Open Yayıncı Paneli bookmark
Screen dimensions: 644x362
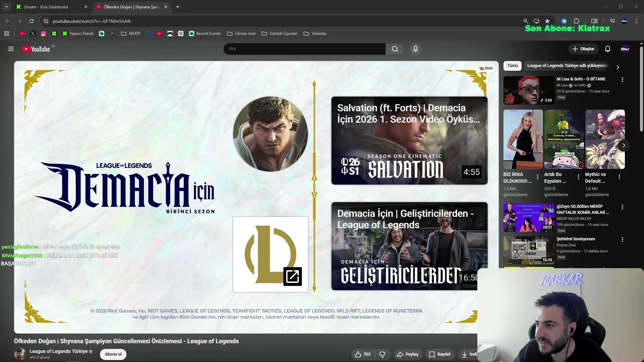click(x=78, y=34)
